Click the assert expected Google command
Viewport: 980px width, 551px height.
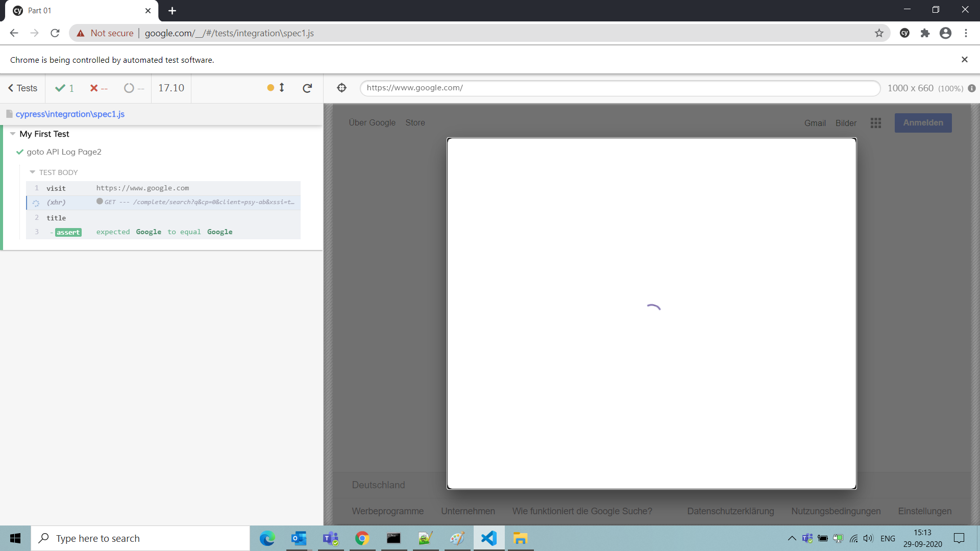tap(163, 232)
